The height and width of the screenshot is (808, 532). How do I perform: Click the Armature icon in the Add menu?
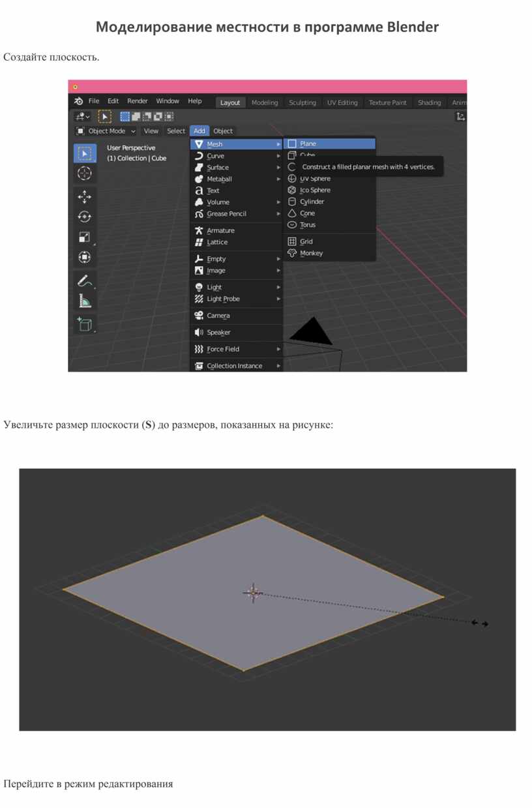199,230
